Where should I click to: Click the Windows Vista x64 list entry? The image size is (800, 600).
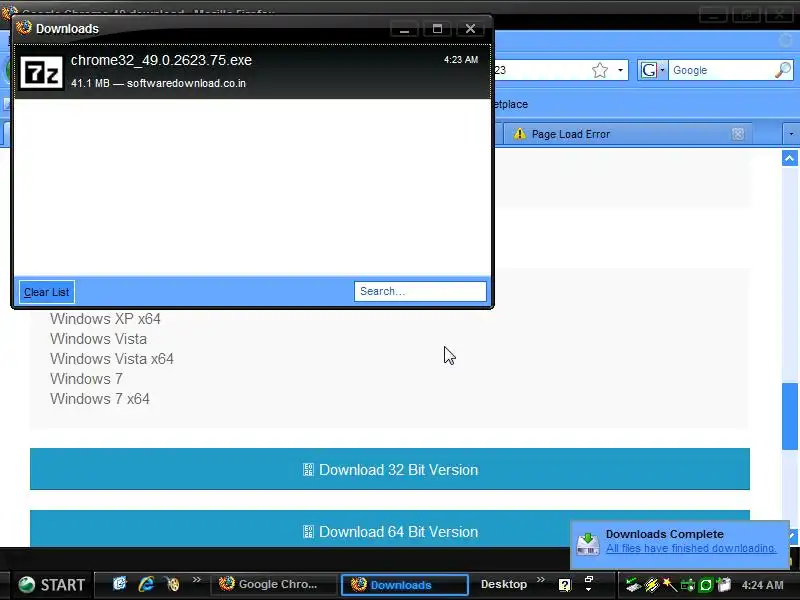pyautogui.click(x=112, y=359)
